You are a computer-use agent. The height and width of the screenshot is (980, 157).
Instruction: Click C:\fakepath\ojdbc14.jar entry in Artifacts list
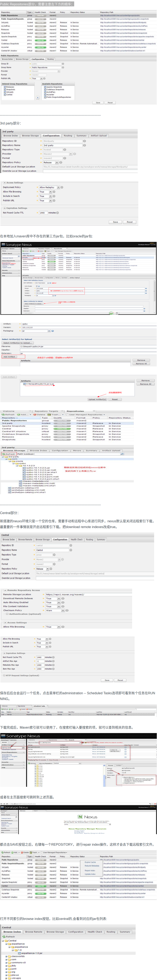(x=39, y=384)
